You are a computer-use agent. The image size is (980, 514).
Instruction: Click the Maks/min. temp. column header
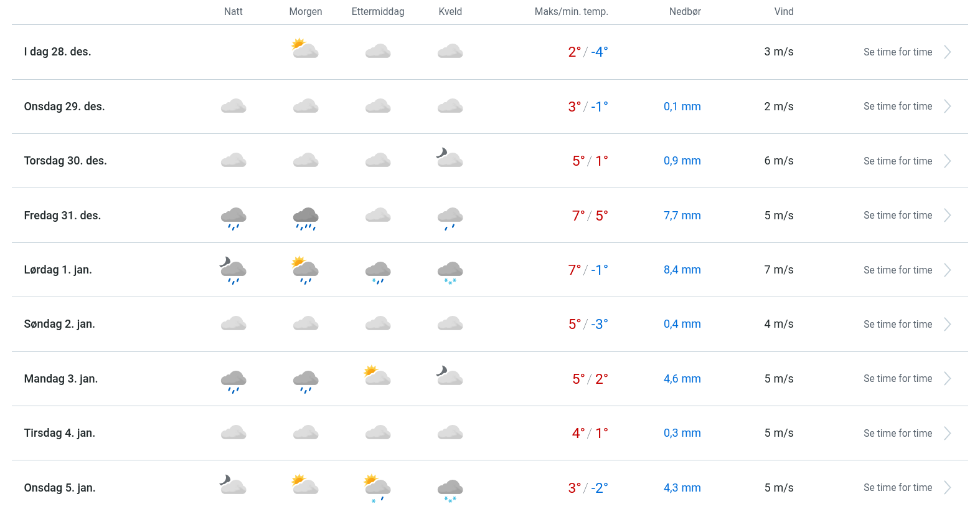pos(571,12)
